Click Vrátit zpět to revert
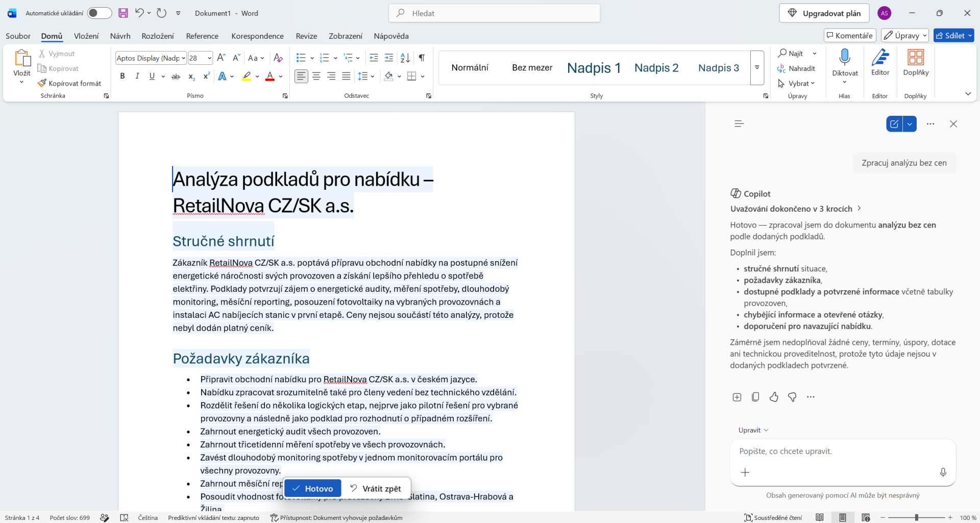 pyautogui.click(x=376, y=488)
